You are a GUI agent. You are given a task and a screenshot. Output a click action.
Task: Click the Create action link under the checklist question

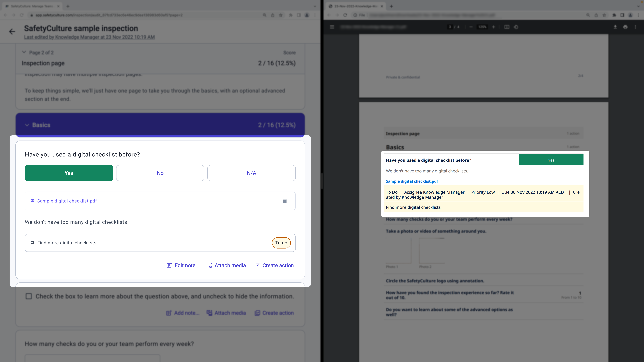tap(274, 265)
